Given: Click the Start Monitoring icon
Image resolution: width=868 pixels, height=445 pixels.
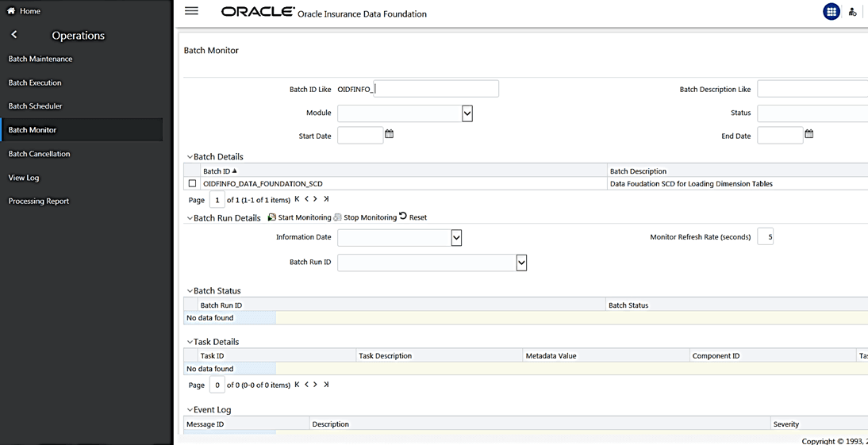Looking at the screenshot, I should tap(272, 217).
